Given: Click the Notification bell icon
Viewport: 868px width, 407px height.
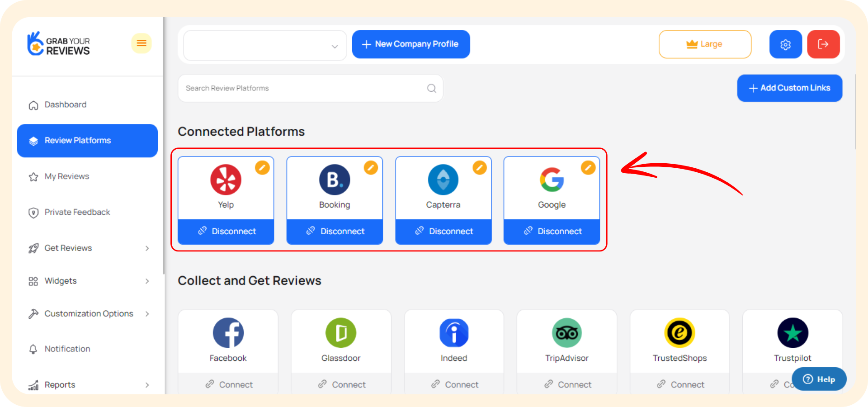Looking at the screenshot, I should pyautogui.click(x=33, y=349).
